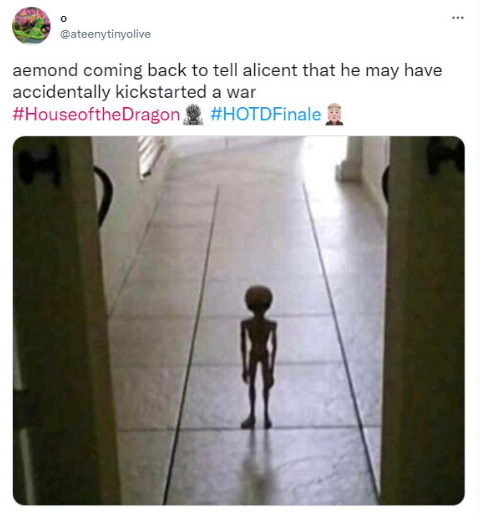The height and width of the screenshot is (513, 482).
Task: Click the word "aemond" in tweet text
Action: point(45,70)
